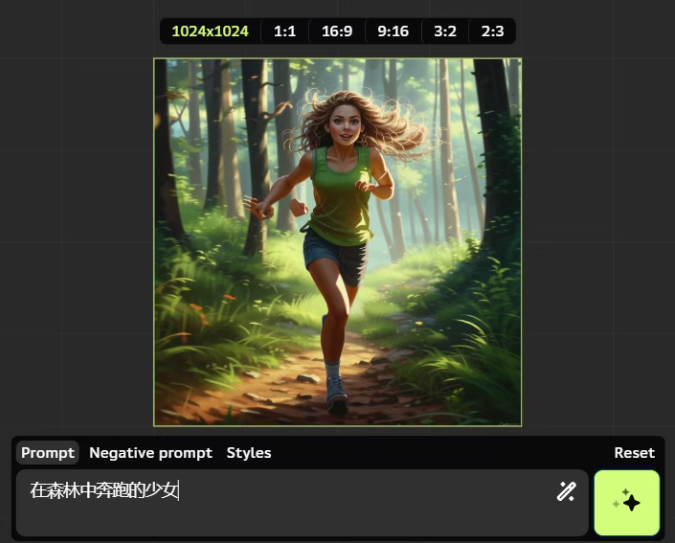
Task: Click the Reset button
Action: point(634,453)
